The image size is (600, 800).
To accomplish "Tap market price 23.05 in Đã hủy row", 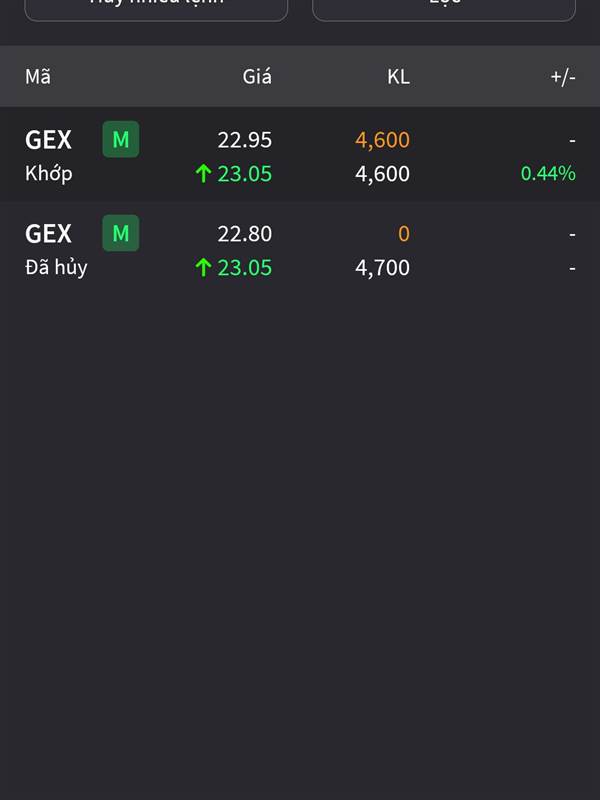I will [245, 267].
